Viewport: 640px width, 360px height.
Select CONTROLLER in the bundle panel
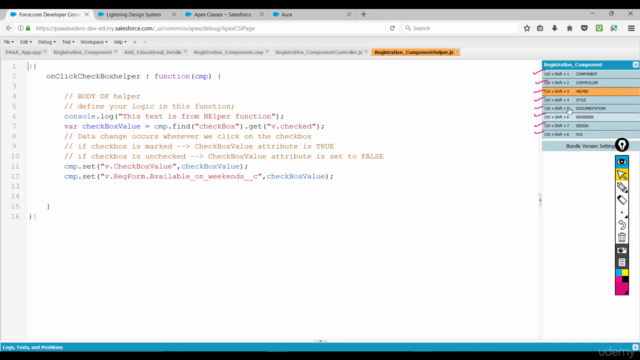coord(591,82)
